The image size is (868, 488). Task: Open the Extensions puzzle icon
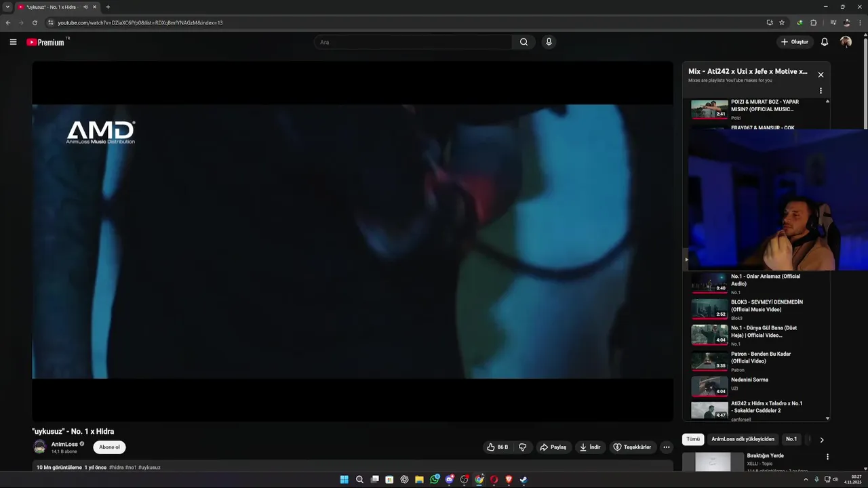pos(814,22)
